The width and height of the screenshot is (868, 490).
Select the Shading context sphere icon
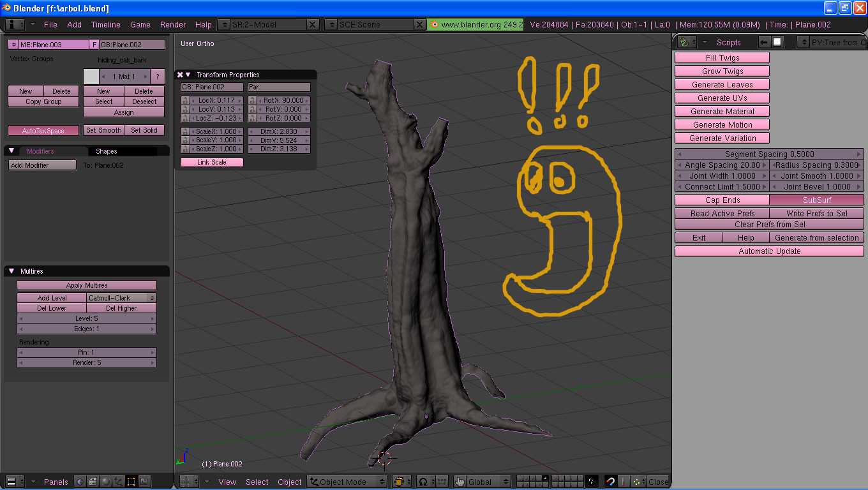pyautogui.click(x=106, y=482)
